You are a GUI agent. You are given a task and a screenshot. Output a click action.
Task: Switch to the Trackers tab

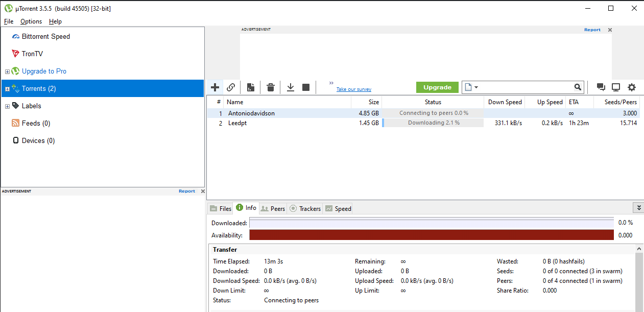(x=305, y=208)
